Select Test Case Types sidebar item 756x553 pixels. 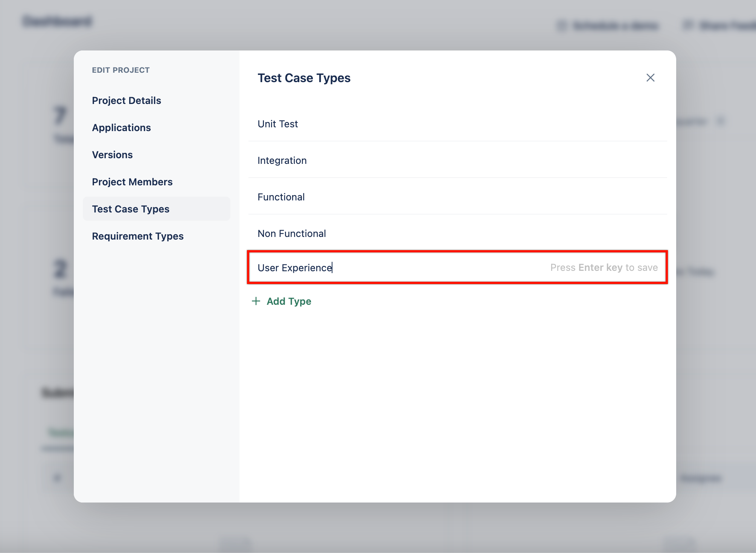click(x=157, y=209)
